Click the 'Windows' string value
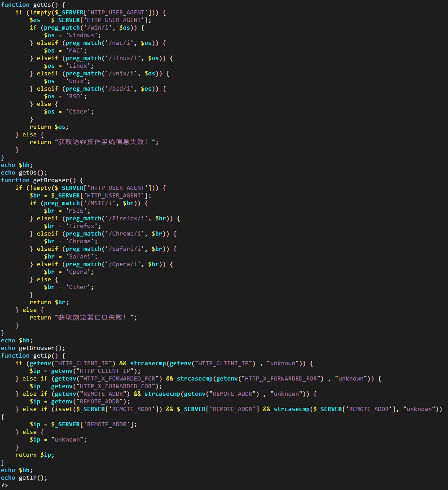Screen dimensions: 448x490 coord(81,35)
